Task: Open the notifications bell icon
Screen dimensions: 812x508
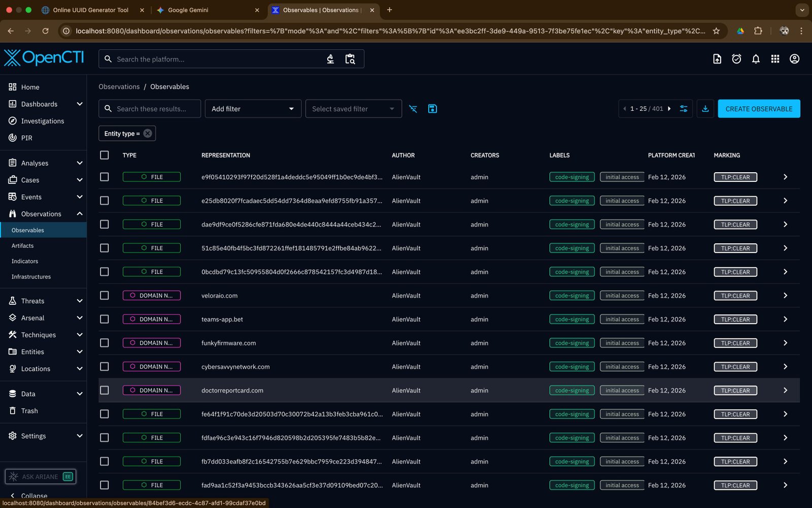Action: 756,59
